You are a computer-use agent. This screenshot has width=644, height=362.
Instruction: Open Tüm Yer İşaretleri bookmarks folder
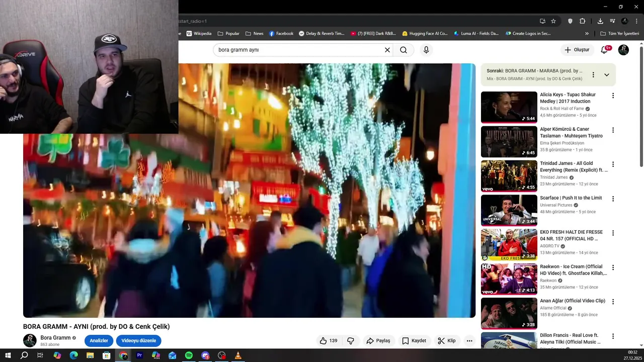point(619,34)
